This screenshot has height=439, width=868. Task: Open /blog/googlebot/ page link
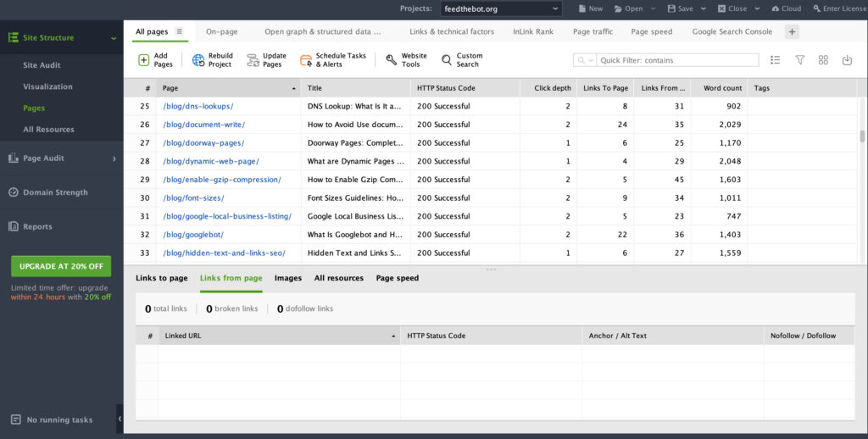pyautogui.click(x=193, y=235)
